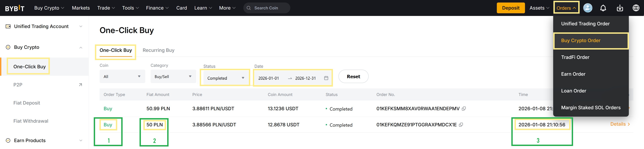The height and width of the screenshot is (149, 644).
Task: Click coin amount 13.1236 USDT
Action: pyautogui.click(x=283, y=109)
